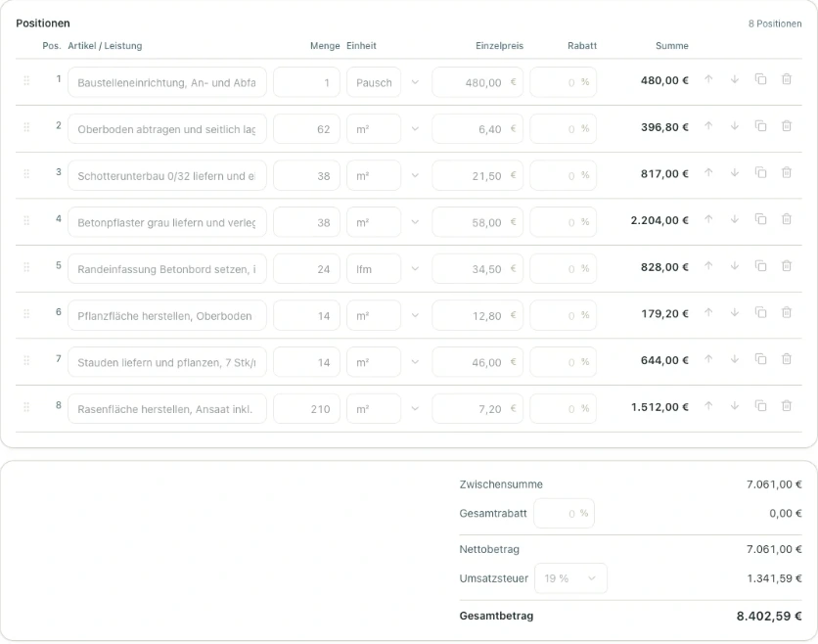The height and width of the screenshot is (644, 818).
Task: Click drag handle for position 4 row
Action: 26,220
